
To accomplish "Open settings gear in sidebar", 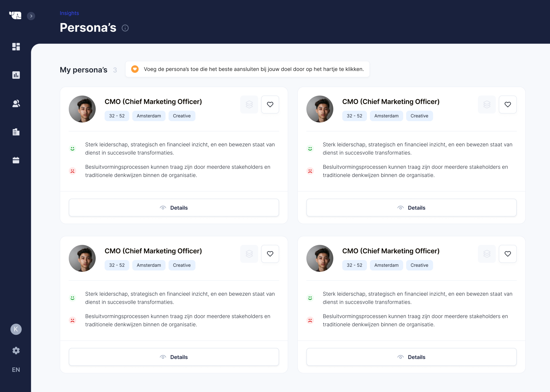I will click(x=16, y=351).
